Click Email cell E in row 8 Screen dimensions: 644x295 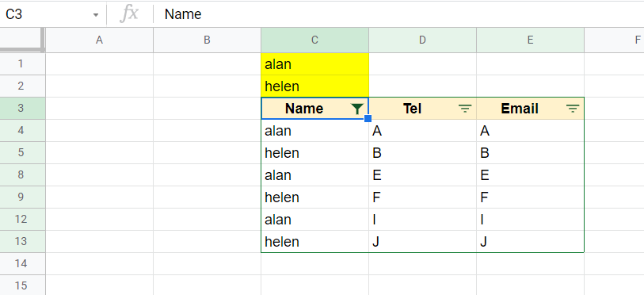click(530, 175)
